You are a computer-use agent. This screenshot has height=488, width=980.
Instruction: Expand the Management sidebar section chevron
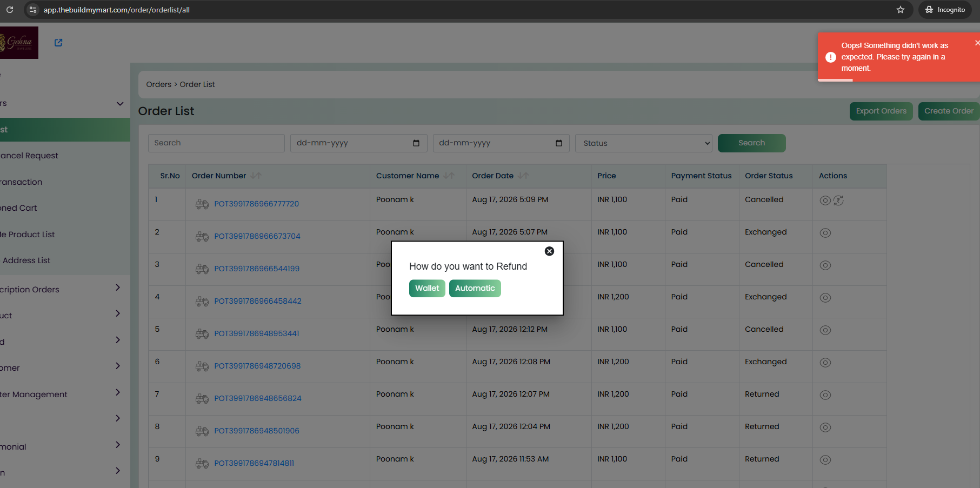[118, 392]
